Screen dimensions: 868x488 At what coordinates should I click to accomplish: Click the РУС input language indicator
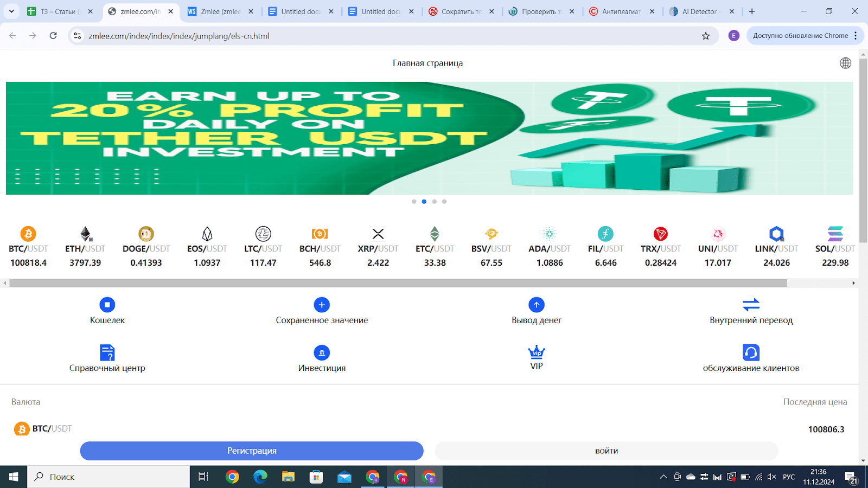[789, 477]
